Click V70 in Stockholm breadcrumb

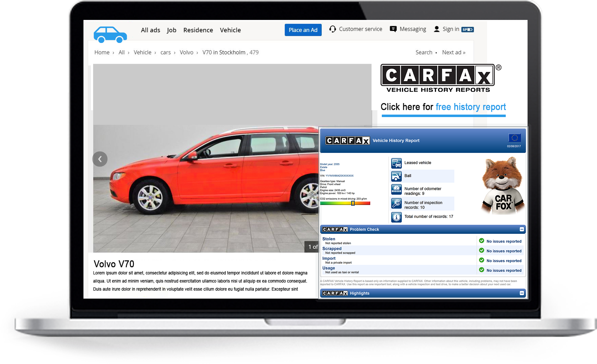click(224, 52)
